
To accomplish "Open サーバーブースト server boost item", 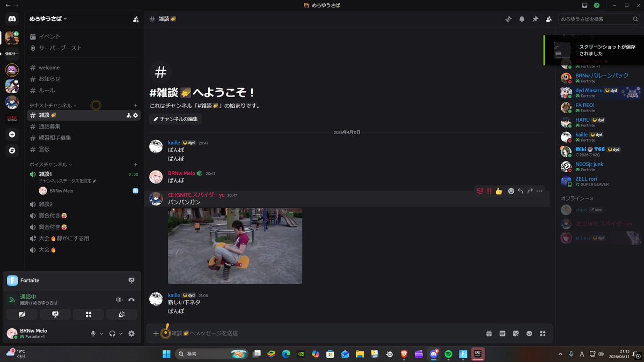I will (x=84, y=48).
